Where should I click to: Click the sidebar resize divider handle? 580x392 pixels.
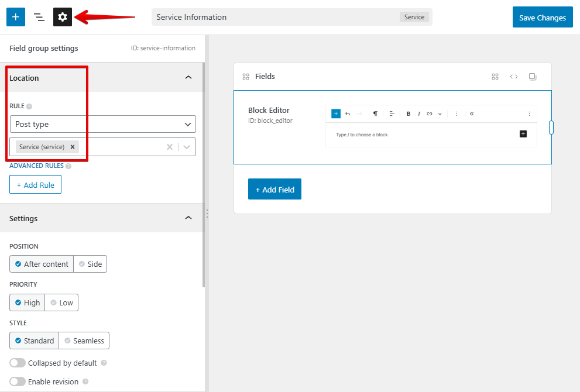[207, 214]
